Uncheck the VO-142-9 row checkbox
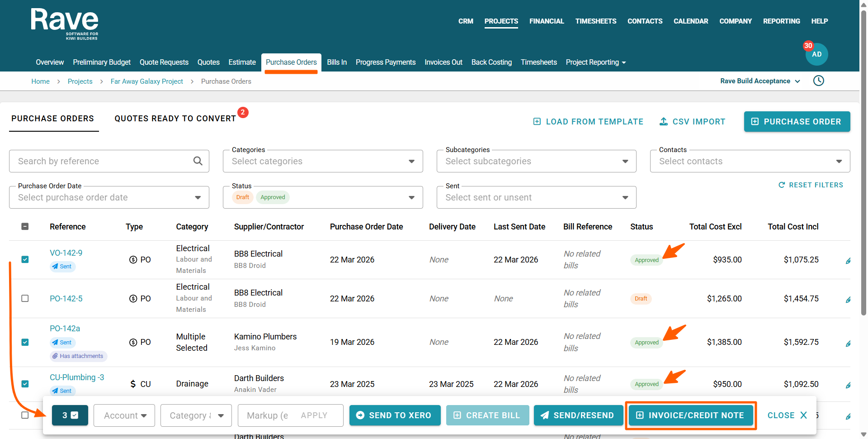The height and width of the screenshot is (439, 868). (x=25, y=259)
